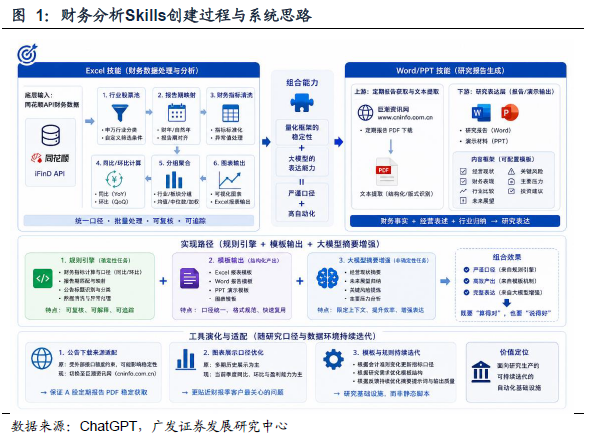
Task: Click the globe icon beside 巨潮资讯网
Action: [x=365, y=113]
